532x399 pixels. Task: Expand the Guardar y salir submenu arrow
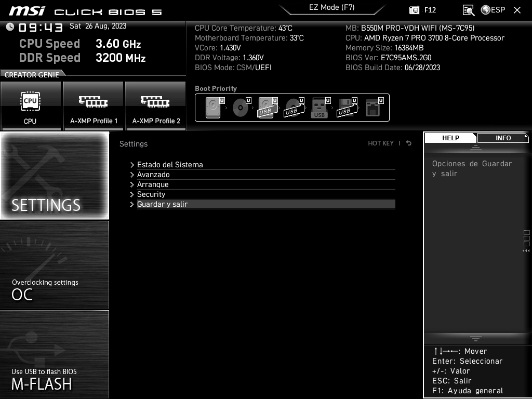[132, 204]
